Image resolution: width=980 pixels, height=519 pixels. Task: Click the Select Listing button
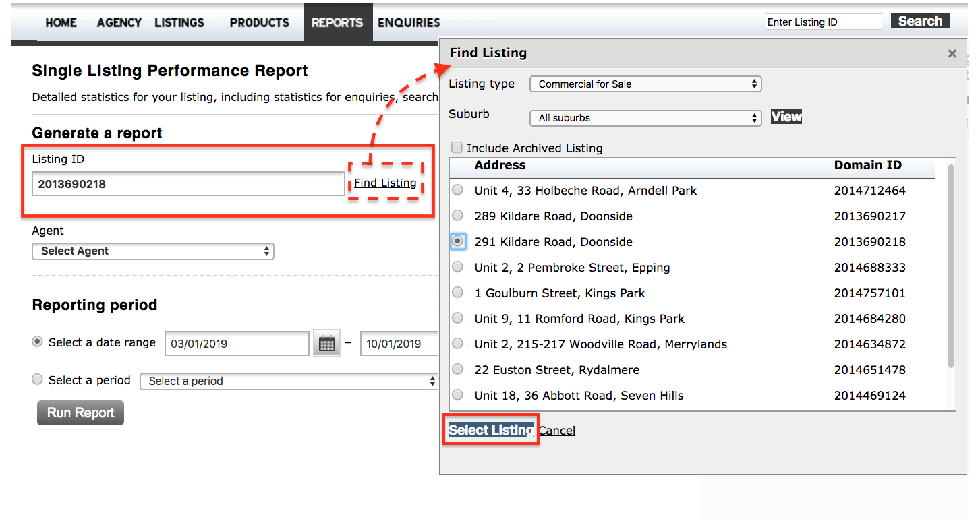(490, 430)
